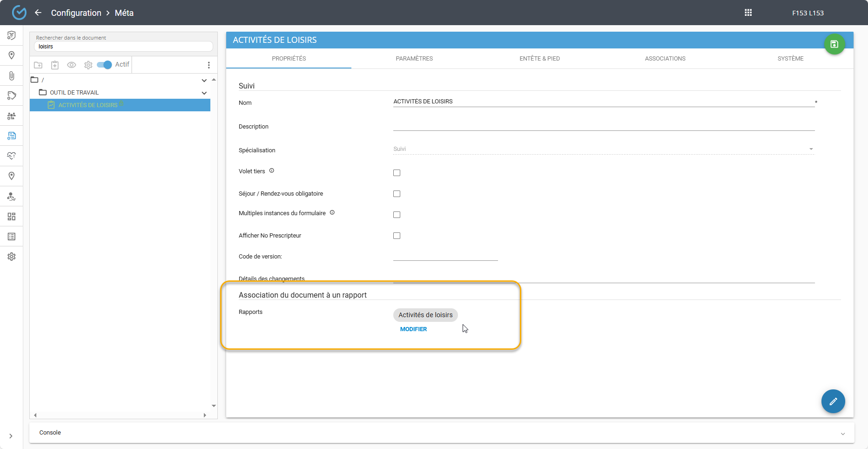The image size is (868, 449).
Task: Open the Spécialisation dropdown
Action: coord(603,149)
